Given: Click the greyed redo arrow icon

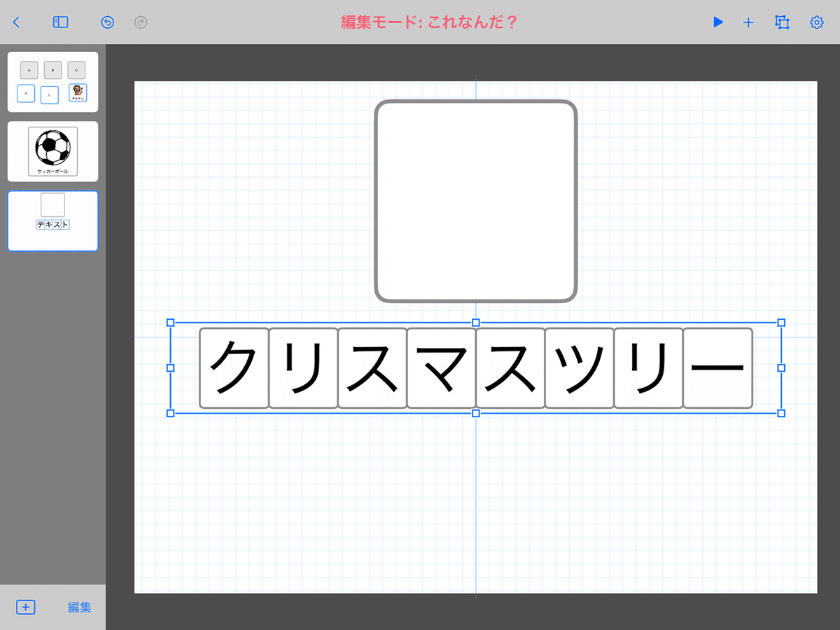Looking at the screenshot, I should pyautogui.click(x=141, y=22).
